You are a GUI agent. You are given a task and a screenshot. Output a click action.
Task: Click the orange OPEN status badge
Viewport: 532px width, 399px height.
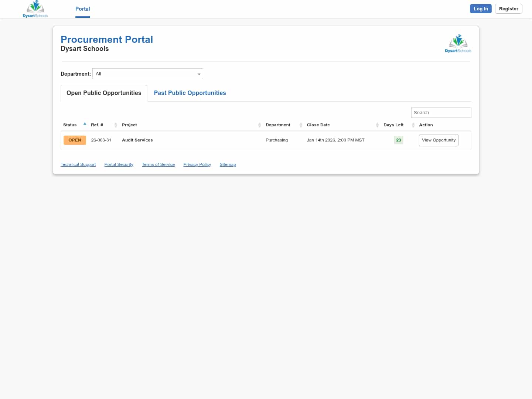click(75, 140)
